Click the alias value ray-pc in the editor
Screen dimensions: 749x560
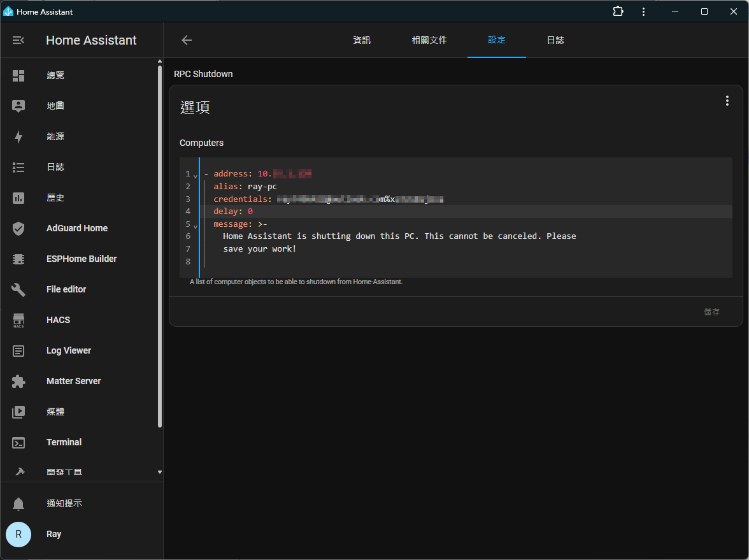[262, 186]
